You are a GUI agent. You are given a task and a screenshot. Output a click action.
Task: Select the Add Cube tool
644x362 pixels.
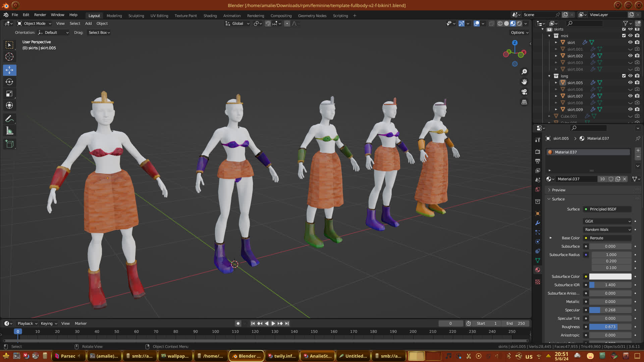coord(9,144)
